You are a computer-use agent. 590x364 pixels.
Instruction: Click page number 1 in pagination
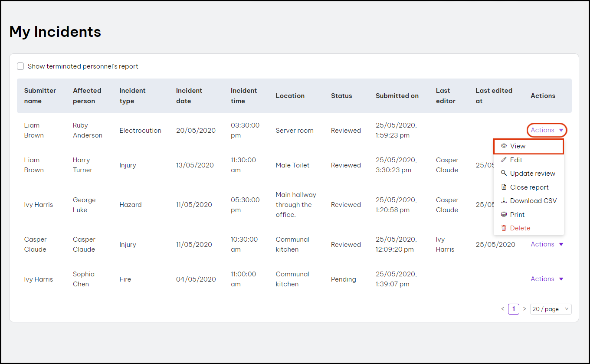pos(514,309)
